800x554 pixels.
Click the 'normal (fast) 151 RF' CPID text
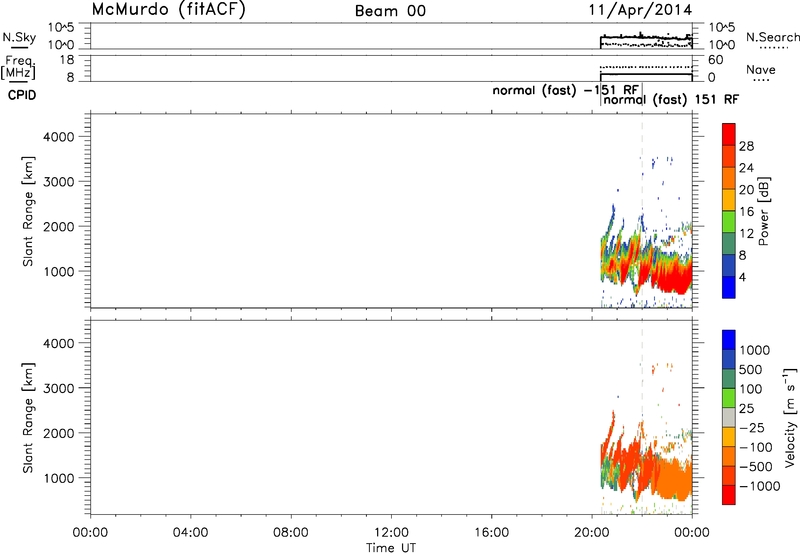tap(671, 99)
